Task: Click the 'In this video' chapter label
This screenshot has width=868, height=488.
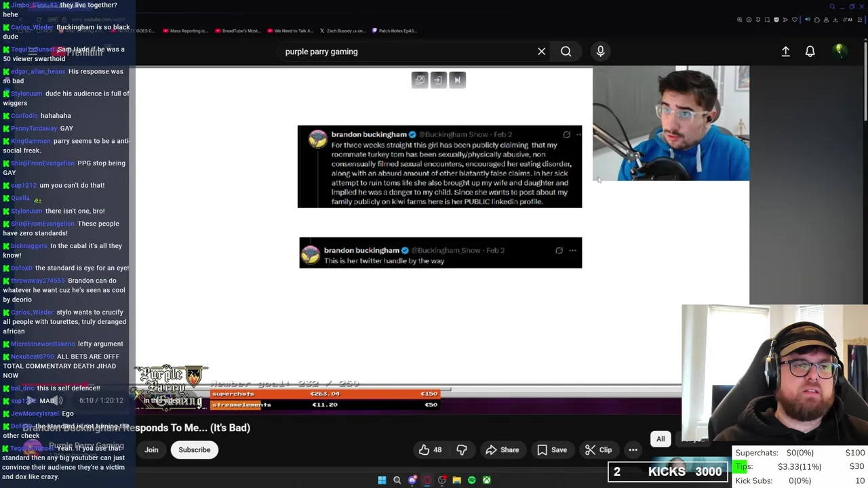Action: 161,401
